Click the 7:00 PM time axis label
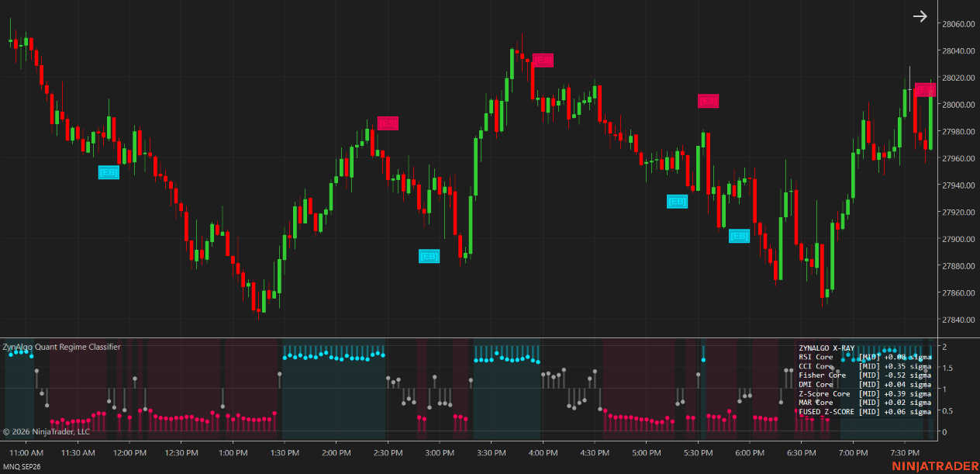Screen dimensions: 980x474 pos(853,452)
